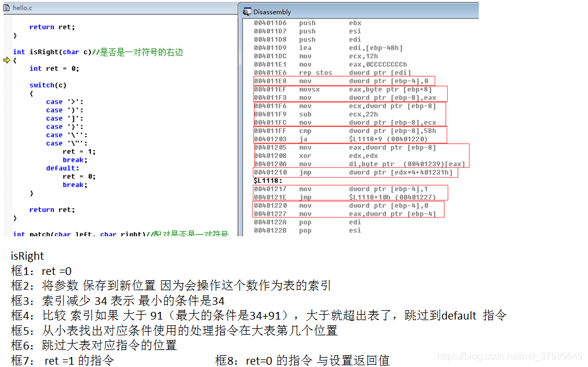Click the note line starting '框3'
The width and height of the screenshot is (588, 367).
[118, 301]
